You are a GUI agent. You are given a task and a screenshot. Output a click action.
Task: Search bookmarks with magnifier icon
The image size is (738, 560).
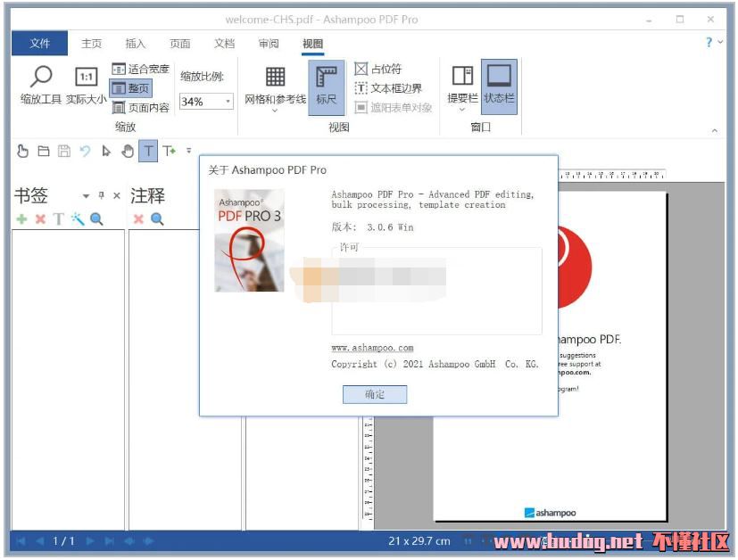point(96,218)
